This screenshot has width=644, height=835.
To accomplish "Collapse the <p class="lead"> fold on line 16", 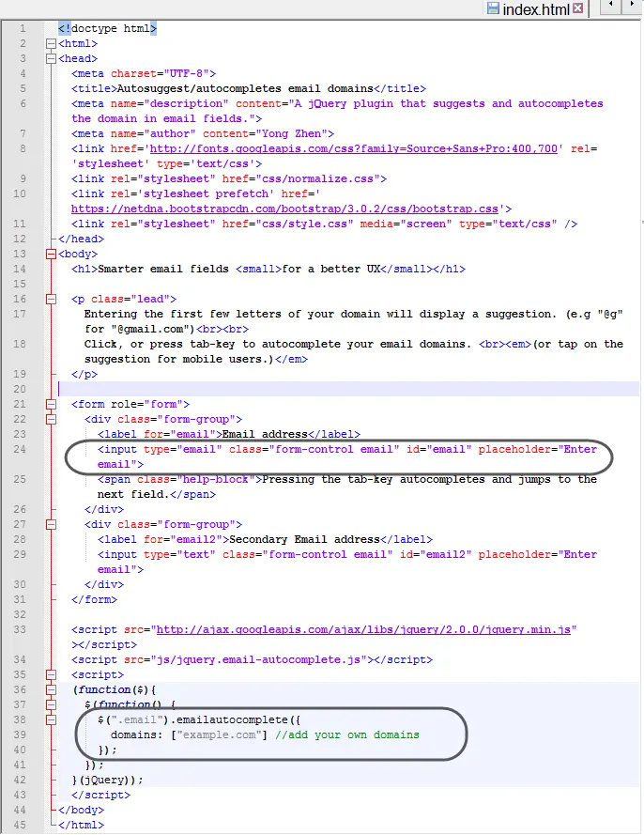I will point(51,300).
